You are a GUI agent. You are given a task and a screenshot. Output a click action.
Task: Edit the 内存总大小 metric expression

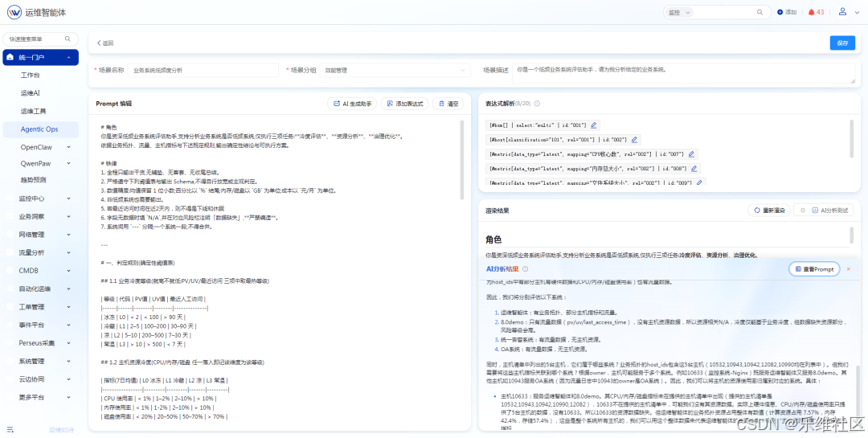(x=694, y=168)
